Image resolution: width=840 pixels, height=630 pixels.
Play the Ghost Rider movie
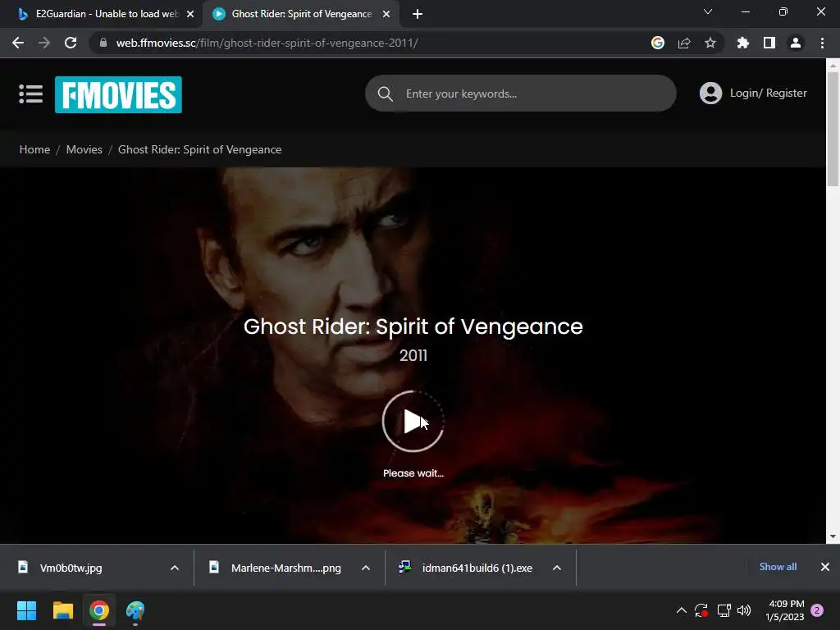[413, 421]
